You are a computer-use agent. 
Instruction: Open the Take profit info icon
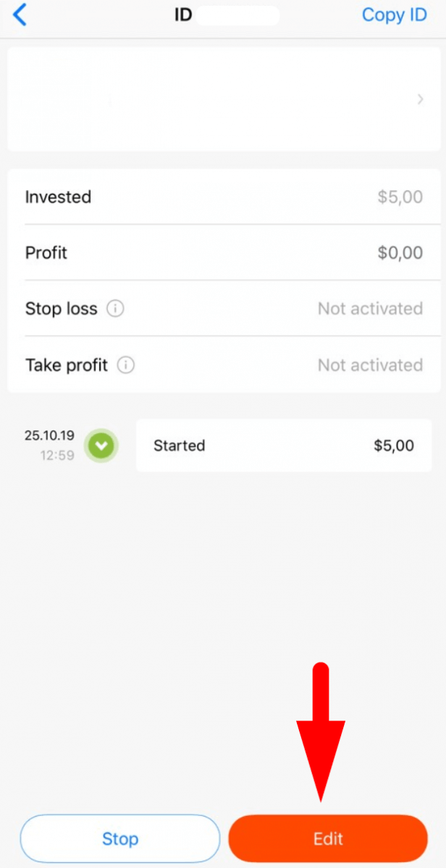pos(126,365)
